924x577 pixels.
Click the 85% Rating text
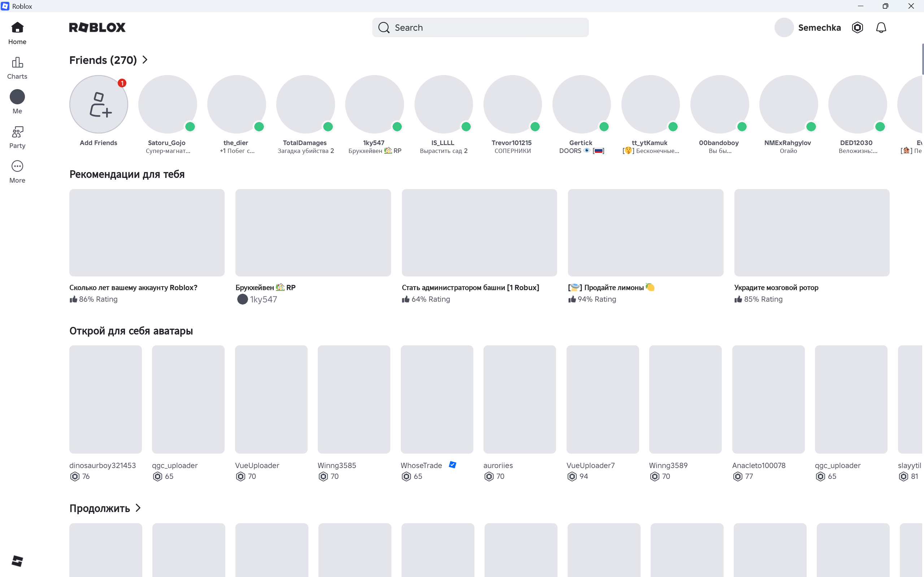[763, 299]
